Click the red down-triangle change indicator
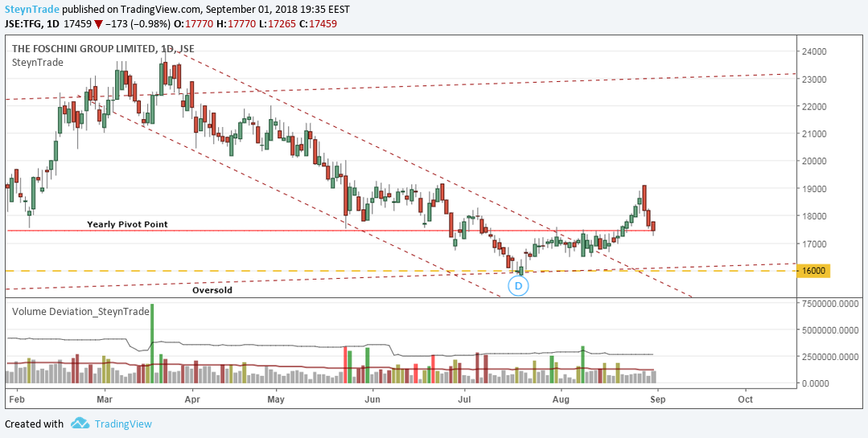Screen dimensions: 868x438 pyautogui.click(x=98, y=24)
